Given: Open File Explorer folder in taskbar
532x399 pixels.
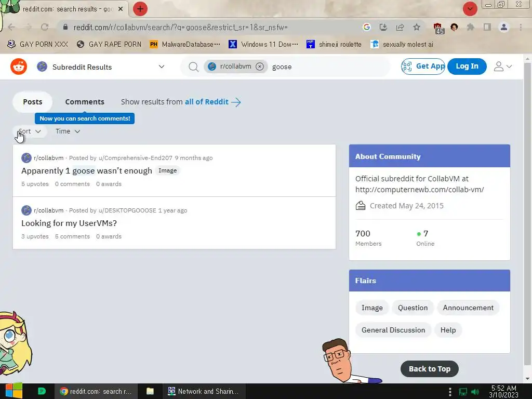Looking at the screenshot, I should pos(150,391).
